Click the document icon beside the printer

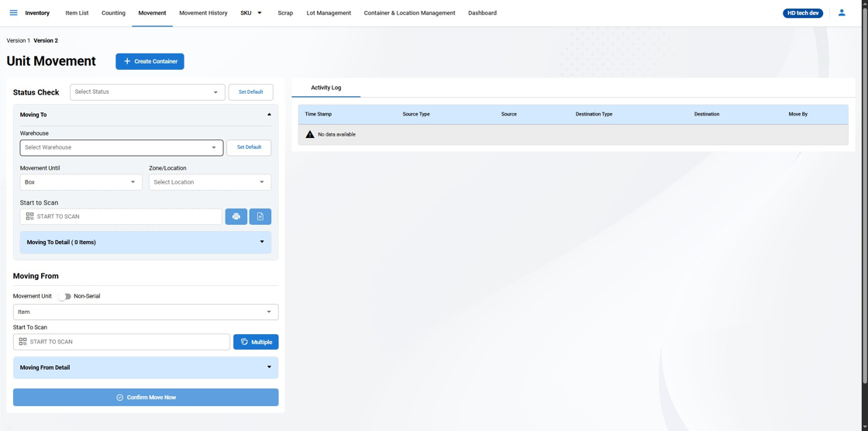[260, 216]
